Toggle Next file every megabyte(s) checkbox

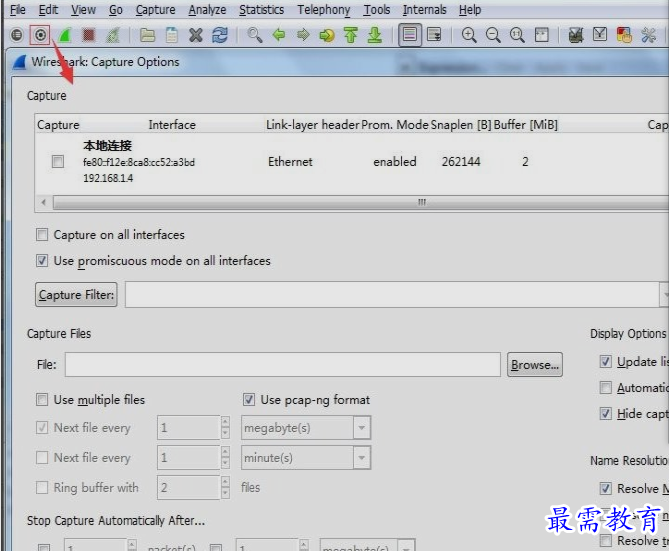[42, 427]
